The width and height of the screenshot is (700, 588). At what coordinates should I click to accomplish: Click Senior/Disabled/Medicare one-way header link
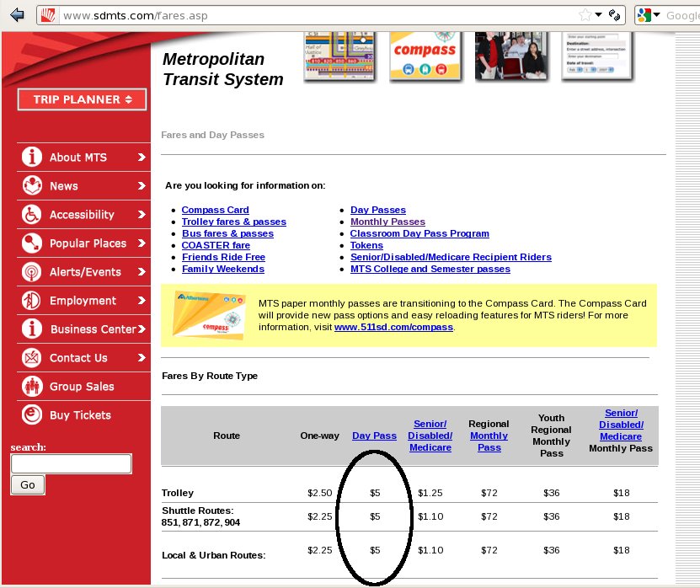(x=430, y=436)
